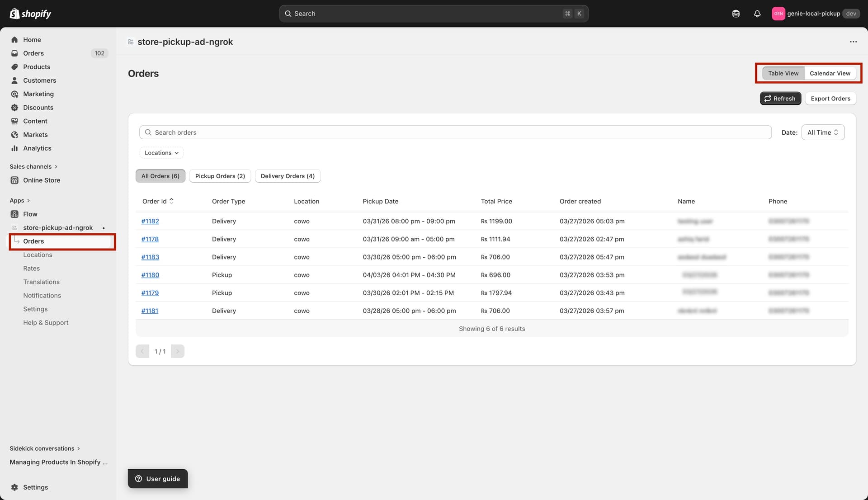This screenshot has width=868, height=500.
Task: Open the notifications bell
Action: coord(757,14)
